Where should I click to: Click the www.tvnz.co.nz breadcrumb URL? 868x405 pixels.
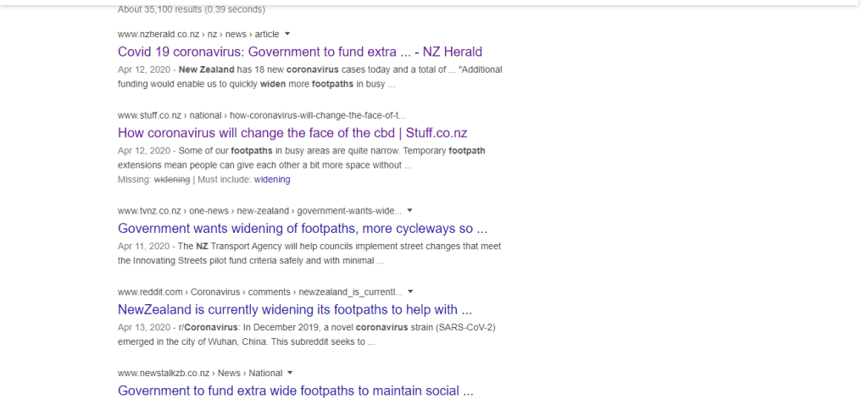pyautogui.click(x=149, y=211)
